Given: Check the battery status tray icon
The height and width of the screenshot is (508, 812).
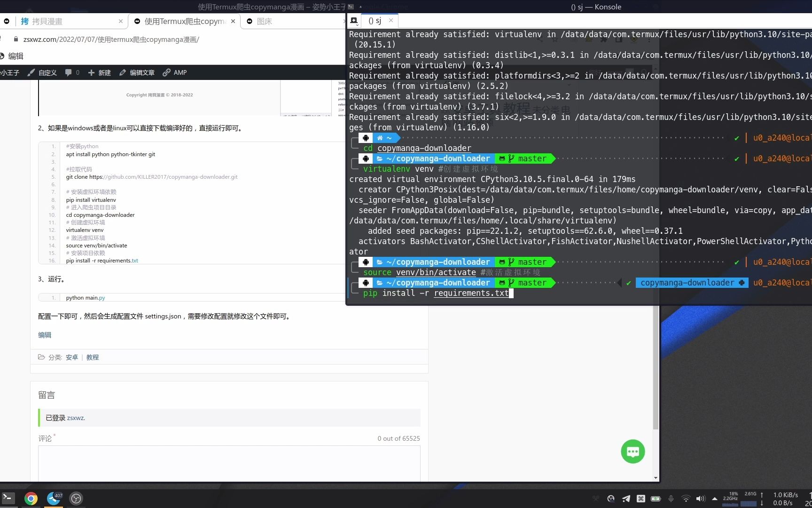Looking at the screenshot, I should click(656, 499).
